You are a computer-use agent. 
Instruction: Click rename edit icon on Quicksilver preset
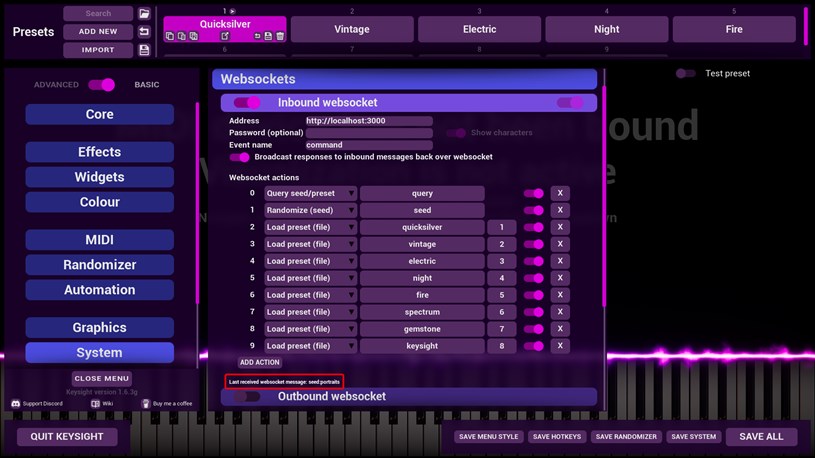(225, 36)
